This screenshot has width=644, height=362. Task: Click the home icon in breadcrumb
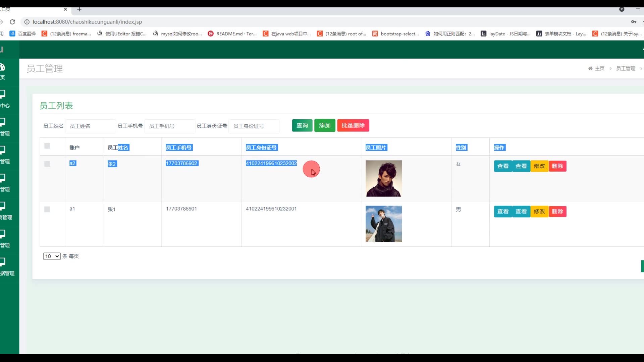pyautogui.click(x=590, y=68)
